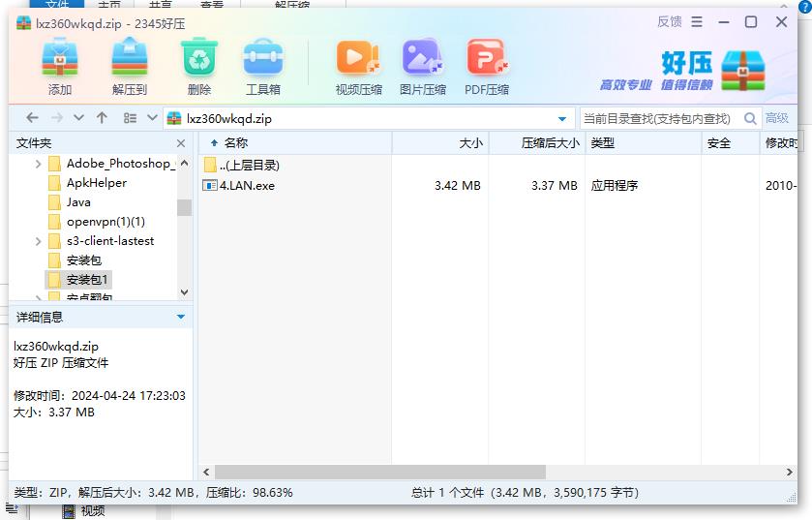Click status text 总计 1 个文件
Screen dimensions: 812x520
(x=447, y=493)
